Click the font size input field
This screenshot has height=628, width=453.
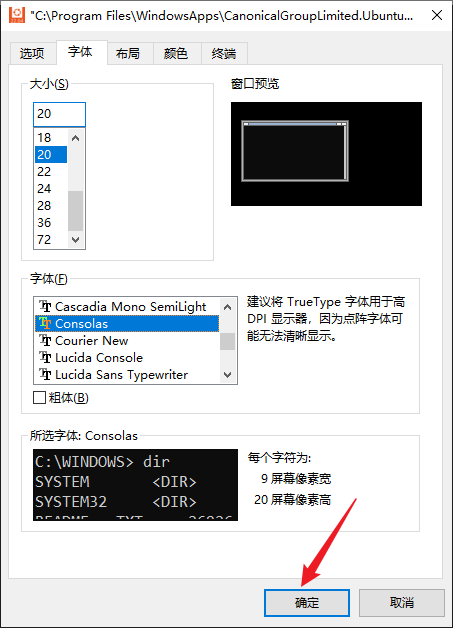coord(59,114)
